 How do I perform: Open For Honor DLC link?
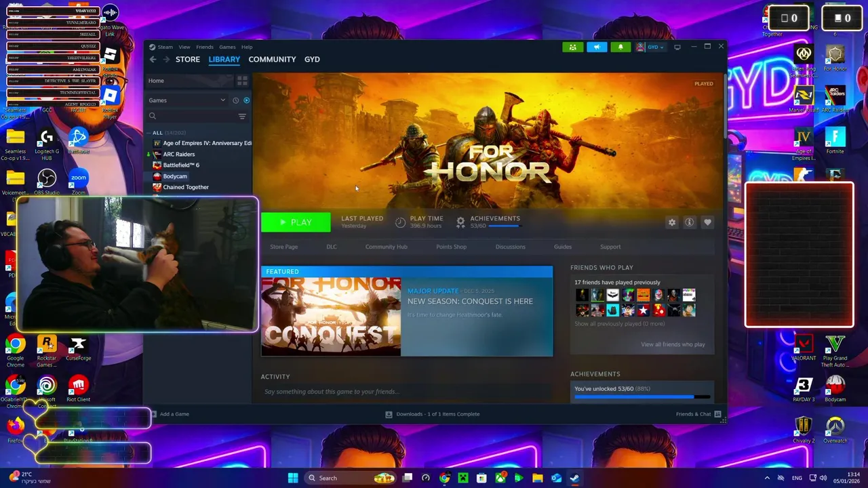[x=332, y=247]
